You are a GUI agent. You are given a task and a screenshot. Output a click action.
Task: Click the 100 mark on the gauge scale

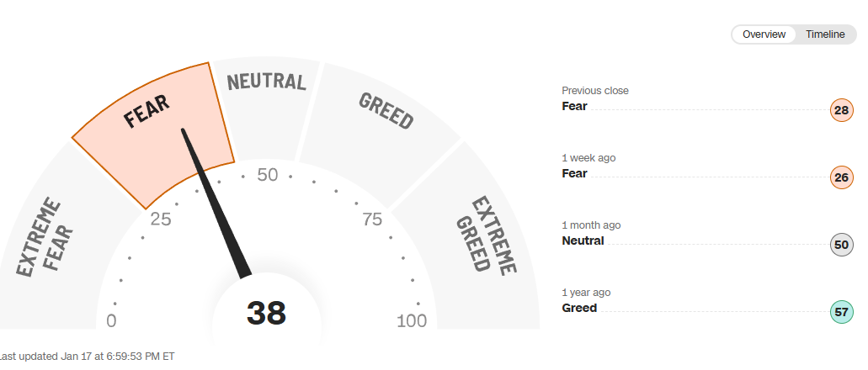[x=411, y=320]
